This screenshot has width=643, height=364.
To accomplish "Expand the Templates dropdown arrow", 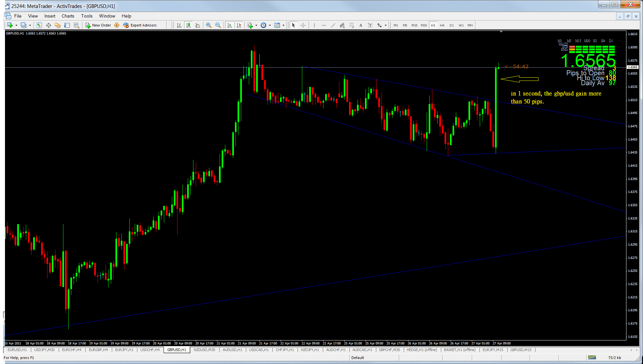I will click(x=284, y=25).
